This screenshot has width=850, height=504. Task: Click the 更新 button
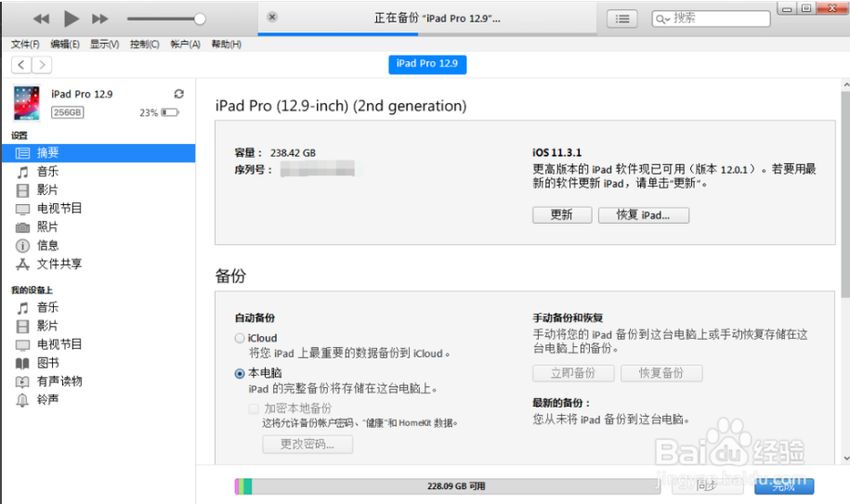(x=561, y=214)
